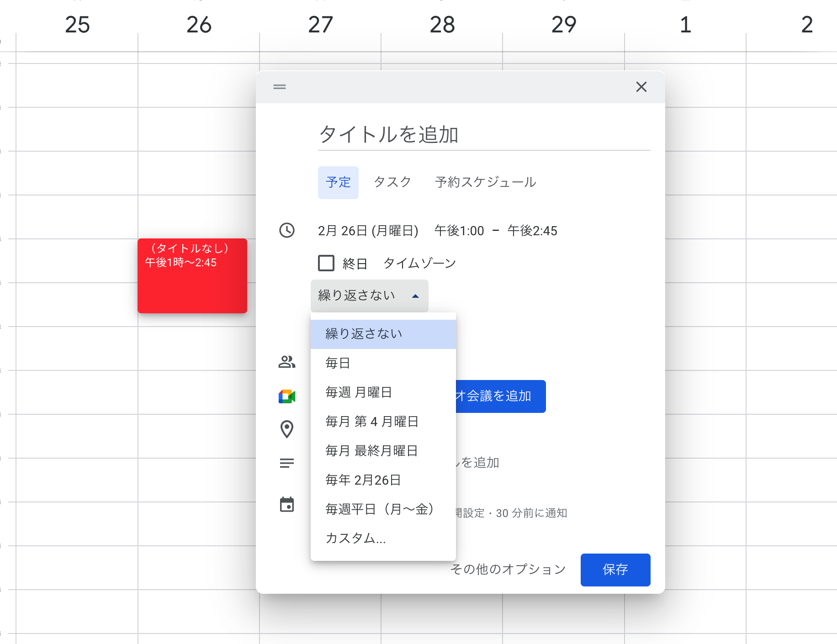Click the タイトルを追加 title field

tap(484, 135)
